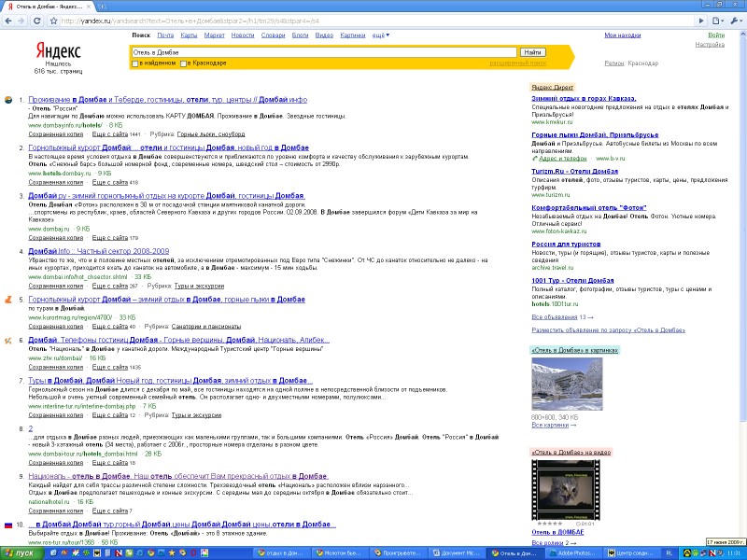Viewport: 747px width, 560px height.
Task: Expand 'Все картинки' image results
Action: click(554, 425)
